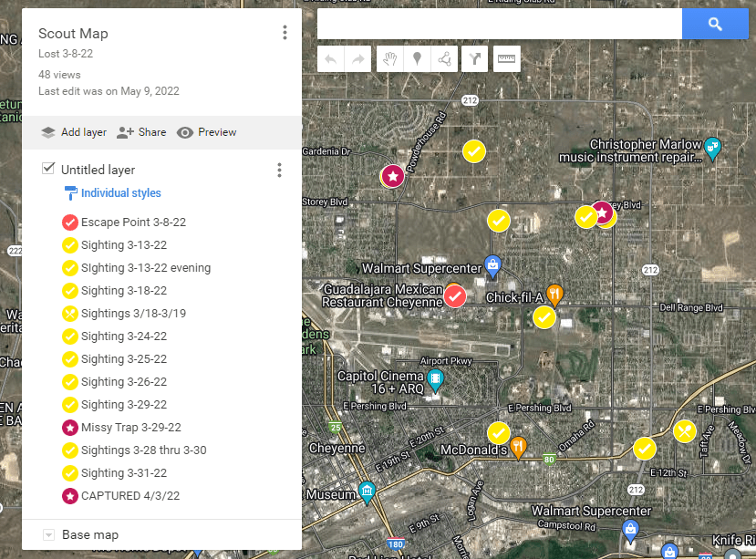This screenshot has height=559, width=756.
Task: Open Untitled layer three-dot options menu
Action: pyautogui.click(x=279, y=171)
